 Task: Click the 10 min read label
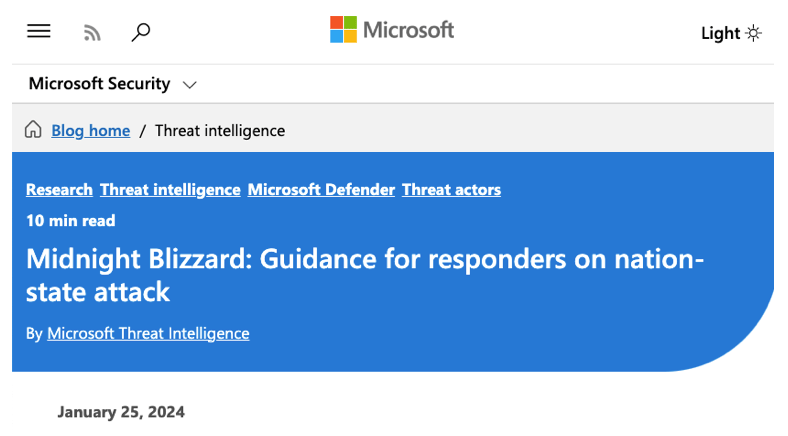[71, 220]
